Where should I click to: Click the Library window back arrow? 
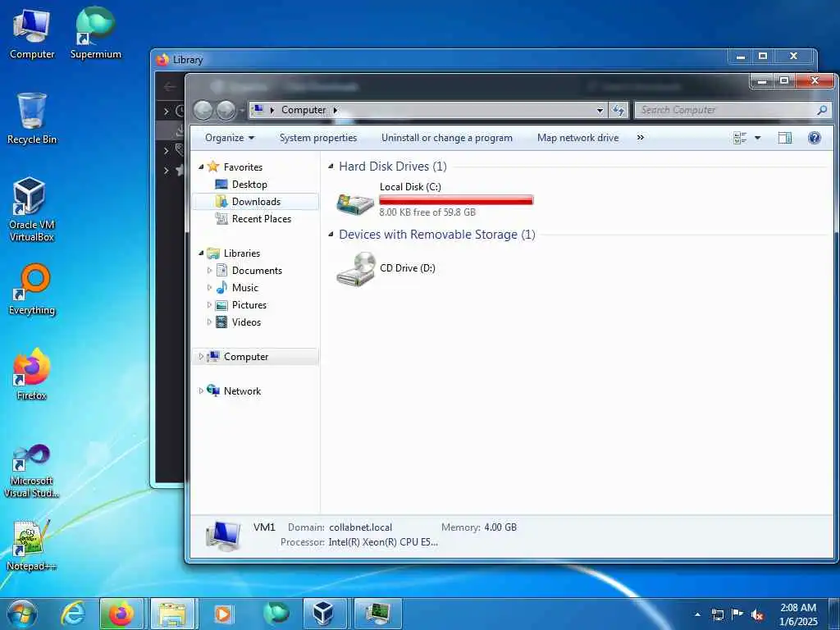[170, 86]
